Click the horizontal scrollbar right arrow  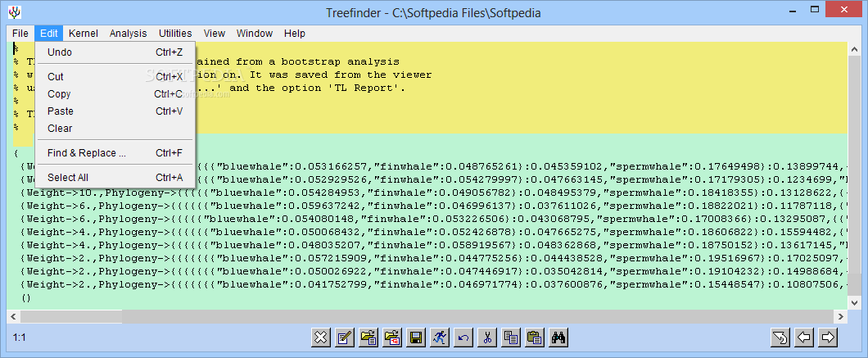click(x=842, y=316)
